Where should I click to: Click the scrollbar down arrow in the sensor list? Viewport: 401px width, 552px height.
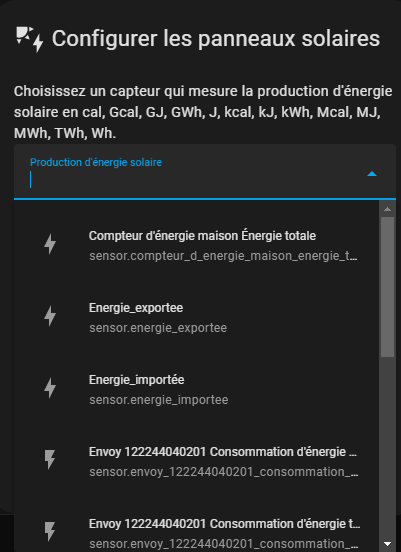click(x=388, y=544)
